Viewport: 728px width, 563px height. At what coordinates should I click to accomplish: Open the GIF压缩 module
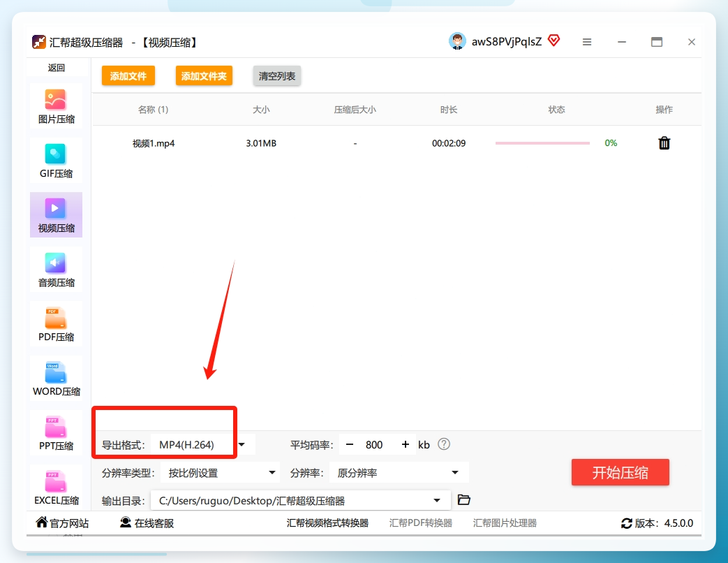pyautogui.click(x=56, y=161)
